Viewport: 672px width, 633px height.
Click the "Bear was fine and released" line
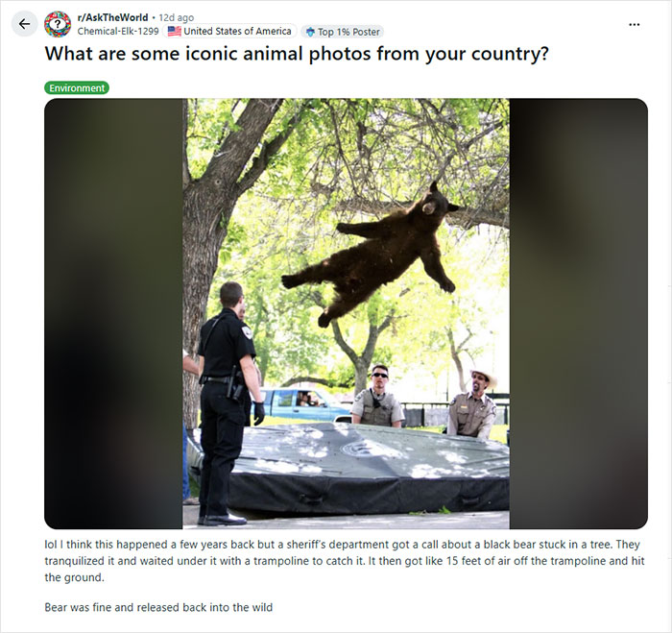[158, 608]
